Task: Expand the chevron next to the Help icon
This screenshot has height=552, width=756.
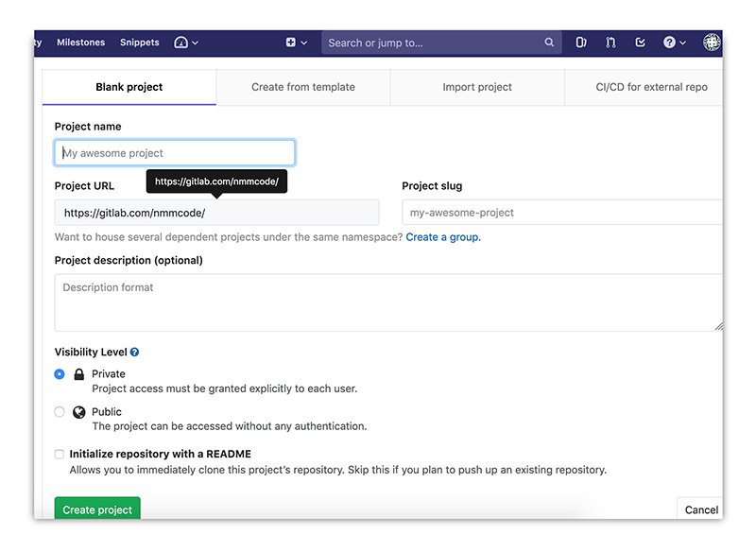Action: [682, 43]
